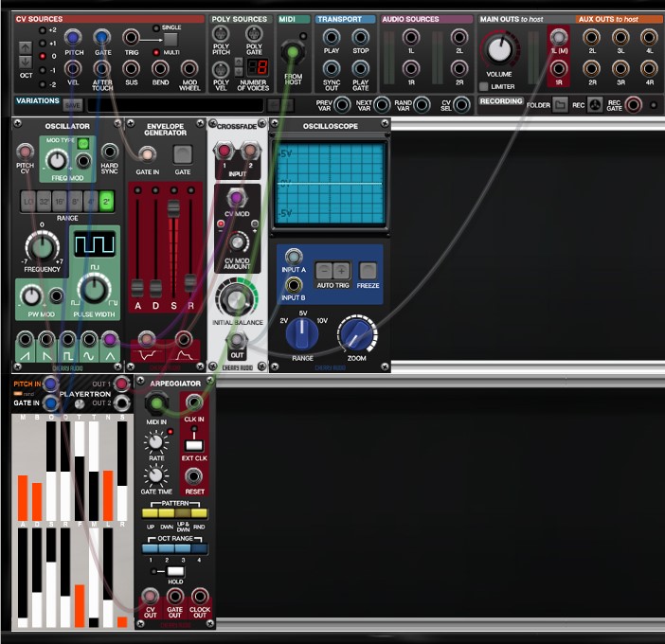Select the 2' oscillator range button
Image resolution: width=665 pixels, height=644 pixels.
coord(106,202)
